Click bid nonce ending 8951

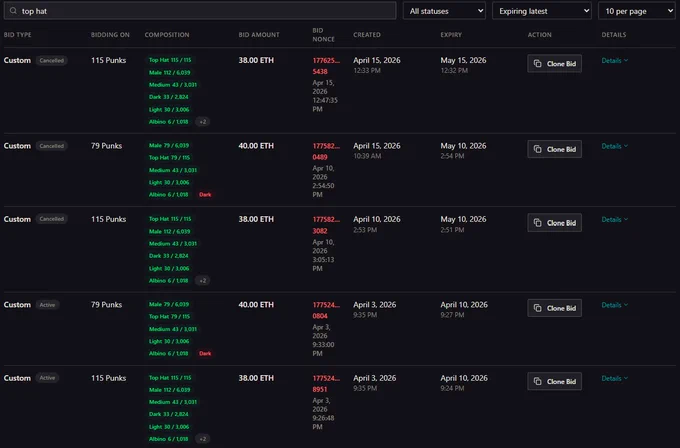(x=326, y=384)
